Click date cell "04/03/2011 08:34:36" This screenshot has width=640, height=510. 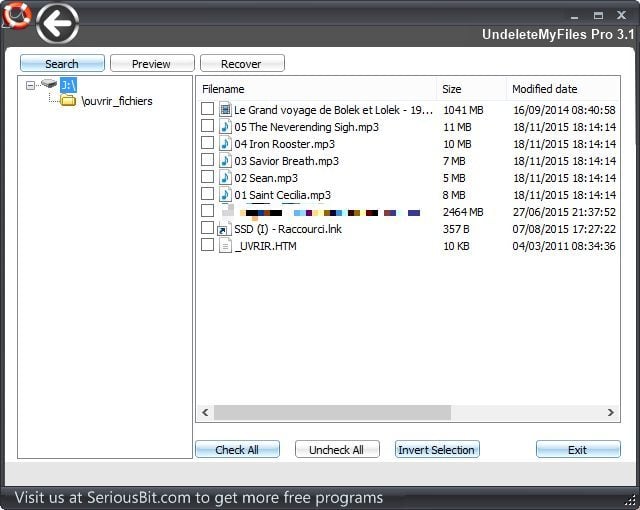point(564,246)
